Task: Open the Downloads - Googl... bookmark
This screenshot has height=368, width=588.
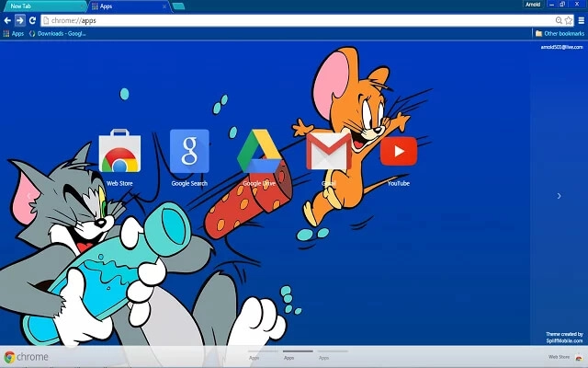Action: (x=57, y=33)
